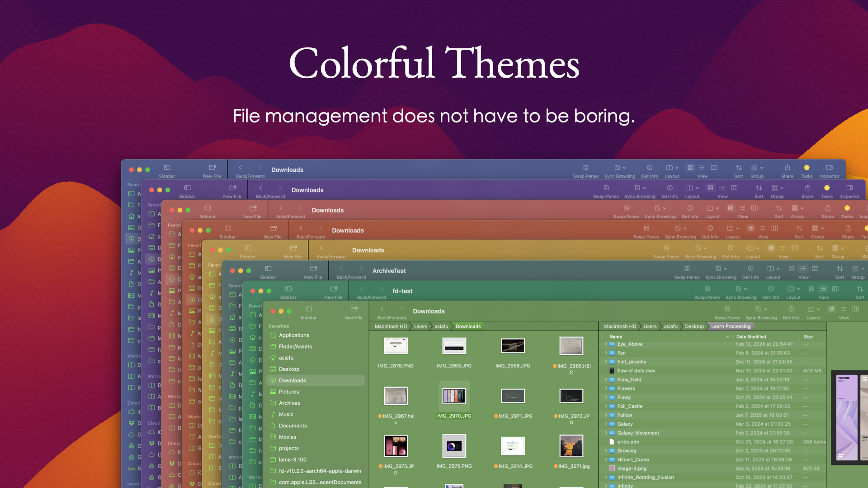Expand the Flow_Field folder disclosure arrow
Viewport: 868px width, 488px height.
(x=606, y=380)
